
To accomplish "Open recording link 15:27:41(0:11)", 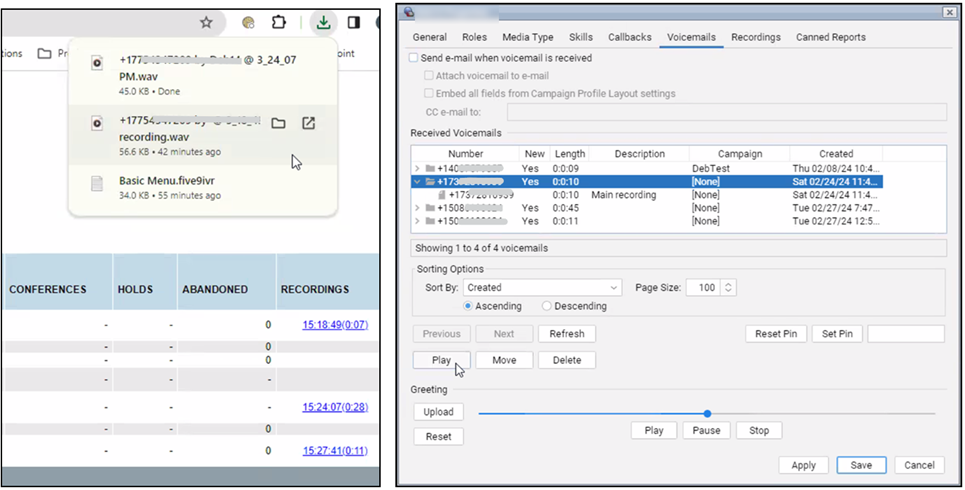I will click(x=335, y=451).
